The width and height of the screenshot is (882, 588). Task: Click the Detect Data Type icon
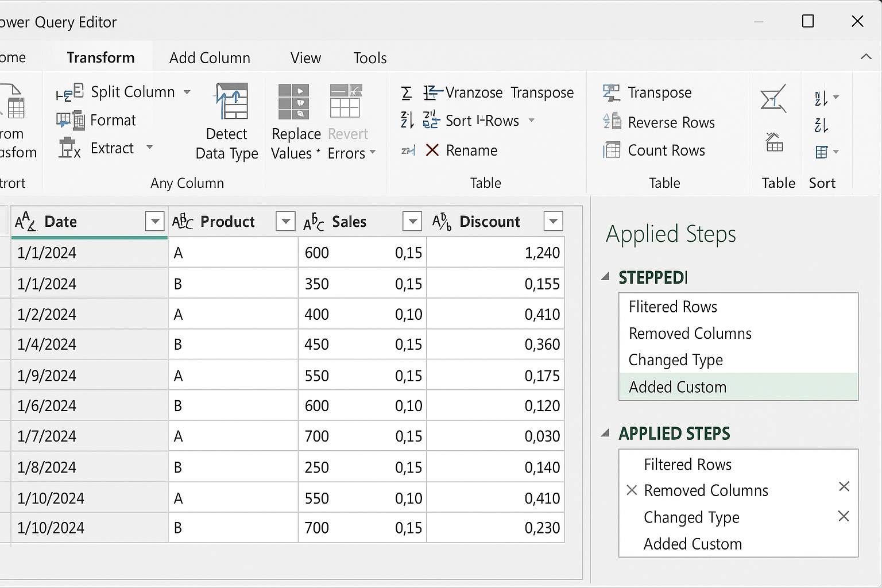pyautogui.click(x=231, y=100)
